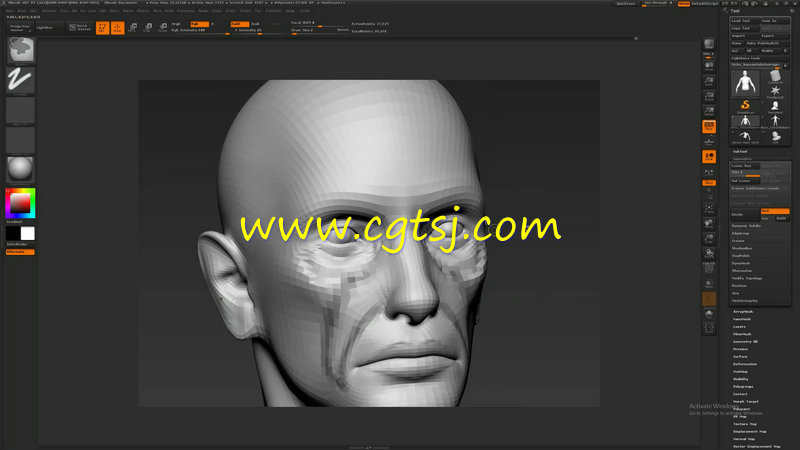800x450 pixels.
Task: Click the QuickSave button
Action: 626,4
